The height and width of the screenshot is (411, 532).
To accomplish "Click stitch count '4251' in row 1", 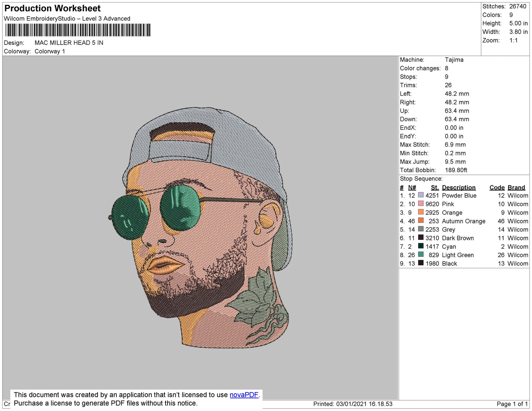I will point(432,195).
